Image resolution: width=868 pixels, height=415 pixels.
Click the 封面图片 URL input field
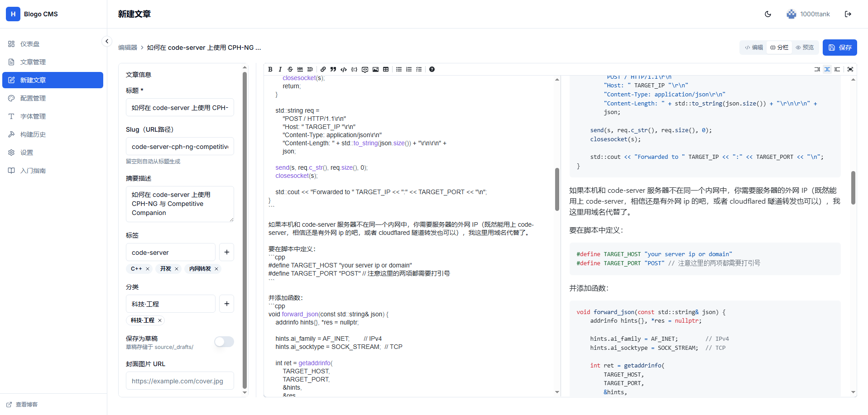coord(179,381)
